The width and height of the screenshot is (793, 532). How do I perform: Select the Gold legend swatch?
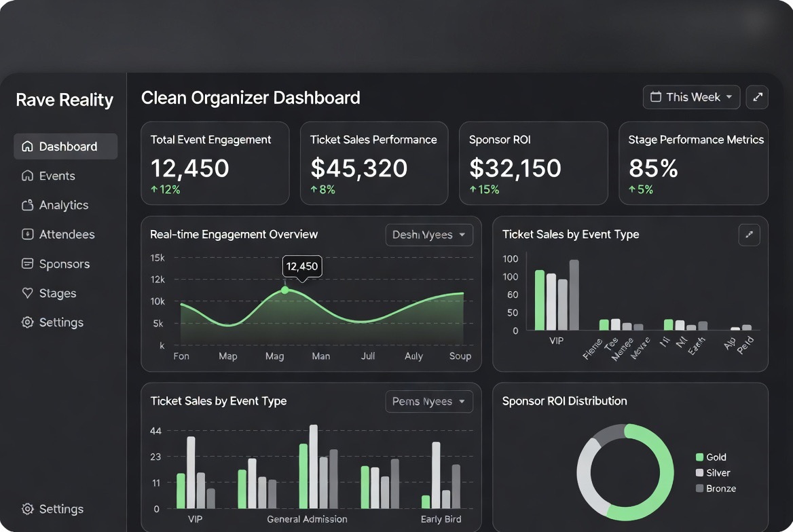point(699,457)
